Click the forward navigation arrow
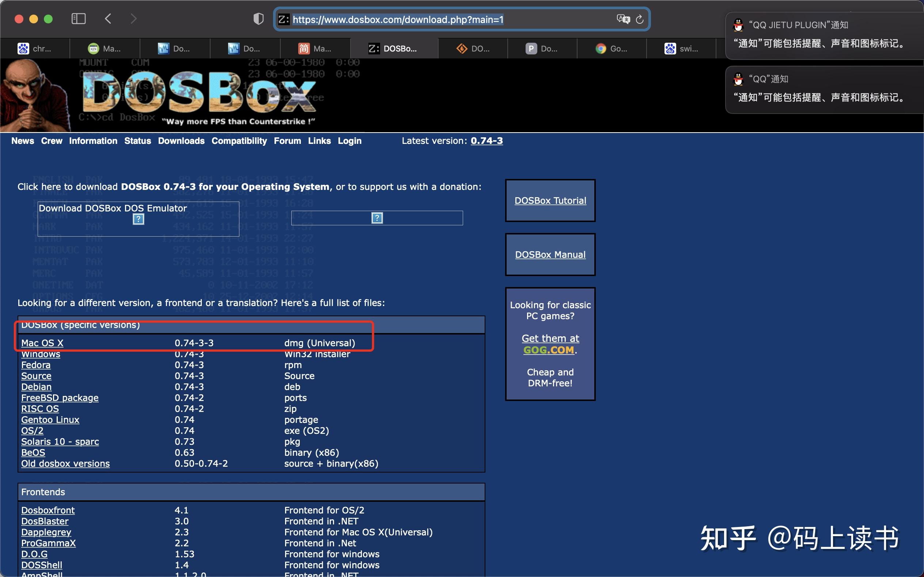This screenshot has height=577, width=924. click(x=133, y=18)
